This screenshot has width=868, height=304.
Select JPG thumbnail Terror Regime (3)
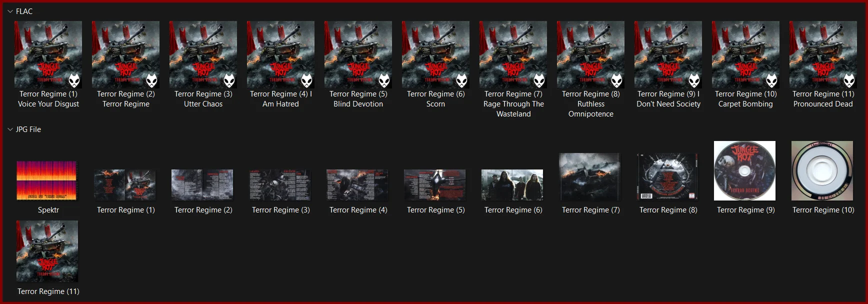280,185
